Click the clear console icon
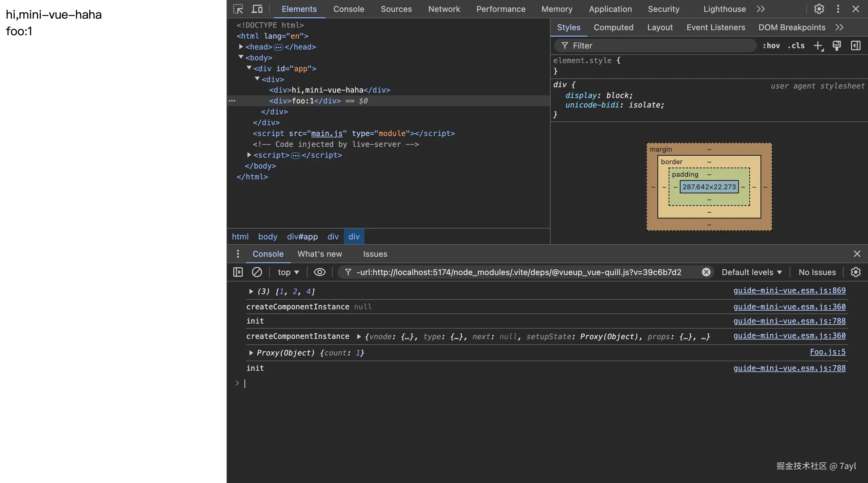 257,272
